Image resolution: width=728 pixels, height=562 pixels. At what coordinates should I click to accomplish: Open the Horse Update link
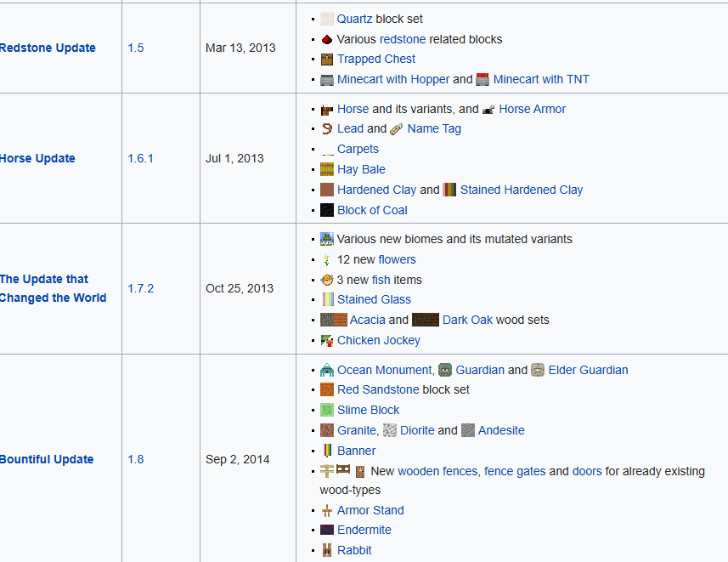[x=37, y=158]
